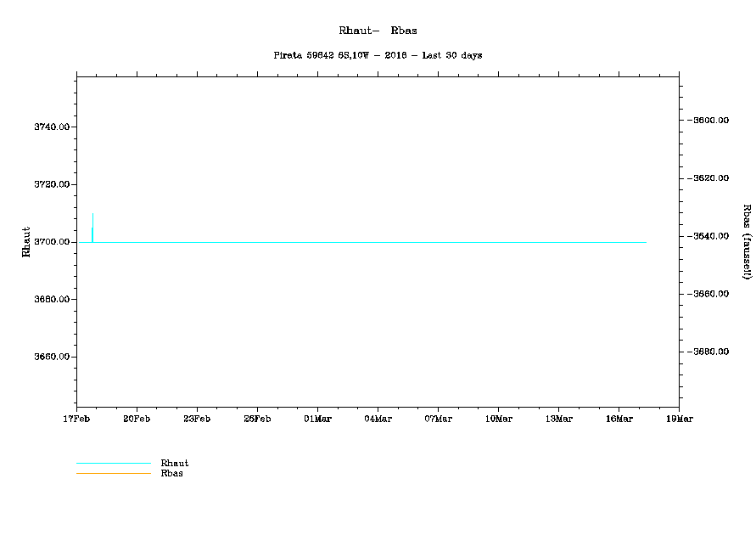Click the left axis title Rhaut
The height and width of the screenshot is (535, 756).
(26, 242)
